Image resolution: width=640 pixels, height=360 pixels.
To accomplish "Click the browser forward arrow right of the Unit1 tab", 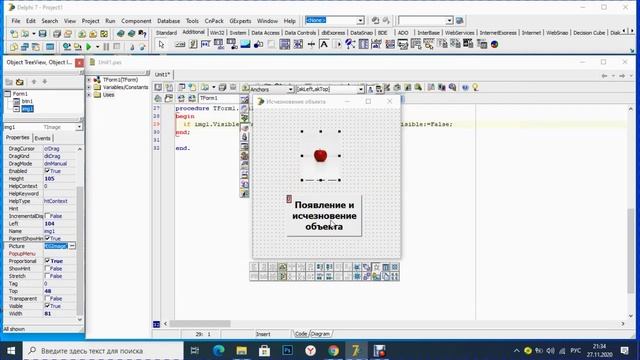I will [x=622, y=76].
